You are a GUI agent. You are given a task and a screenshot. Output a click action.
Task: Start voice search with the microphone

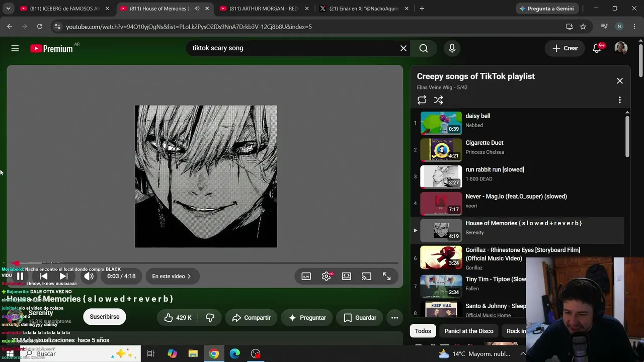click(452, 48)
